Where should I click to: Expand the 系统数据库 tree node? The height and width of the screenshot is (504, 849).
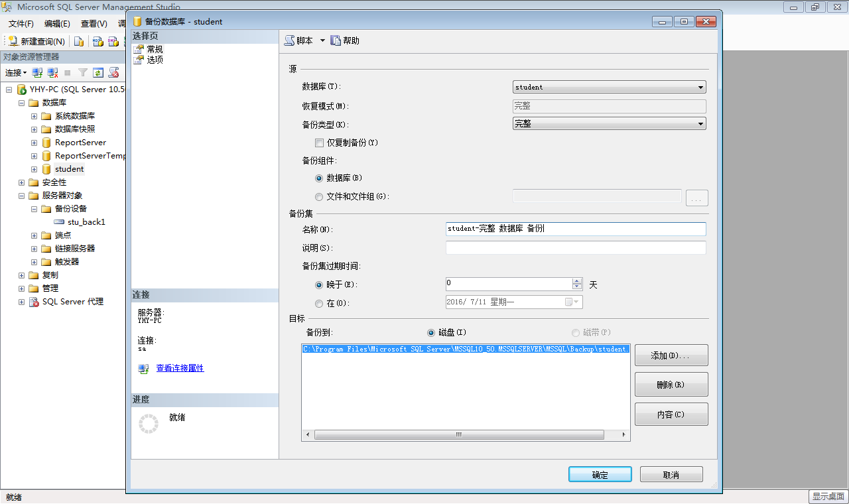click(34, 116)
